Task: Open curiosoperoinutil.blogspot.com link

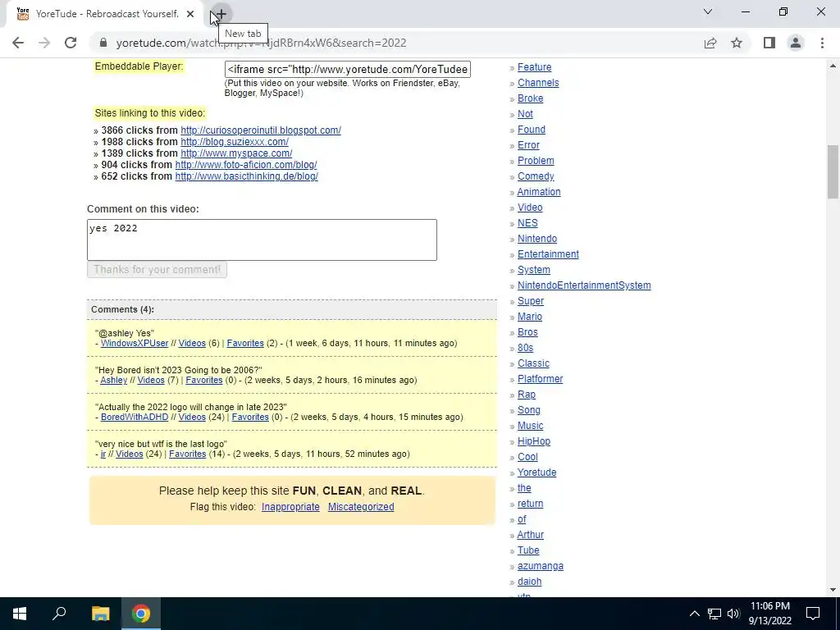Action: [x=261, y=130]
